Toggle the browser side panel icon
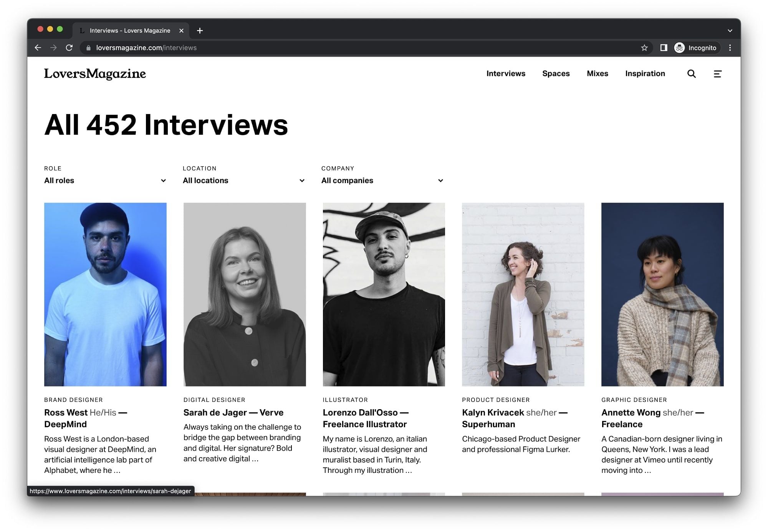768x532 pixels. (663, 48)
